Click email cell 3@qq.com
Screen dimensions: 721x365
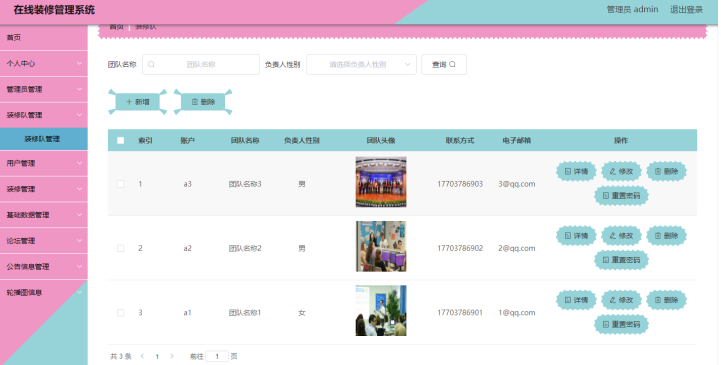pos(517,184)
